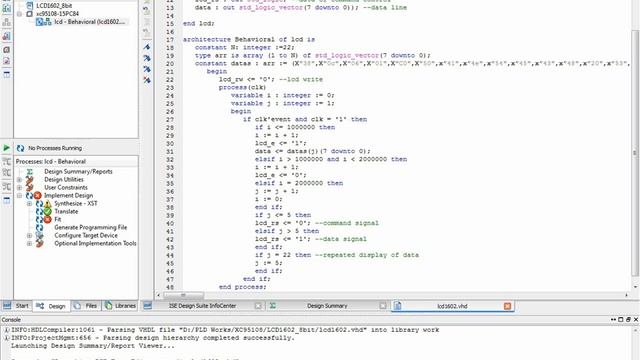
Task: Open the ISE Design Suite InfoCenter tab
Action: click(202, 306)
